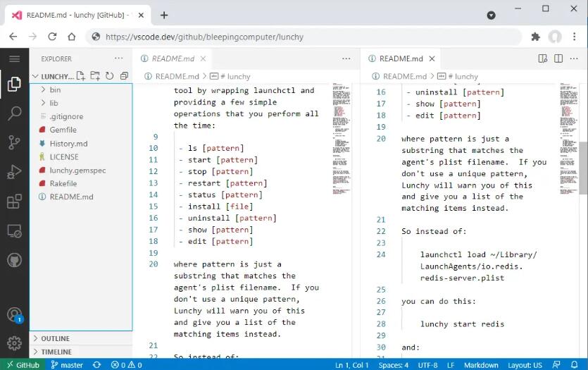Open a new browser tab
This screenshot has width=588, height=370.
(x=164, y=15)
